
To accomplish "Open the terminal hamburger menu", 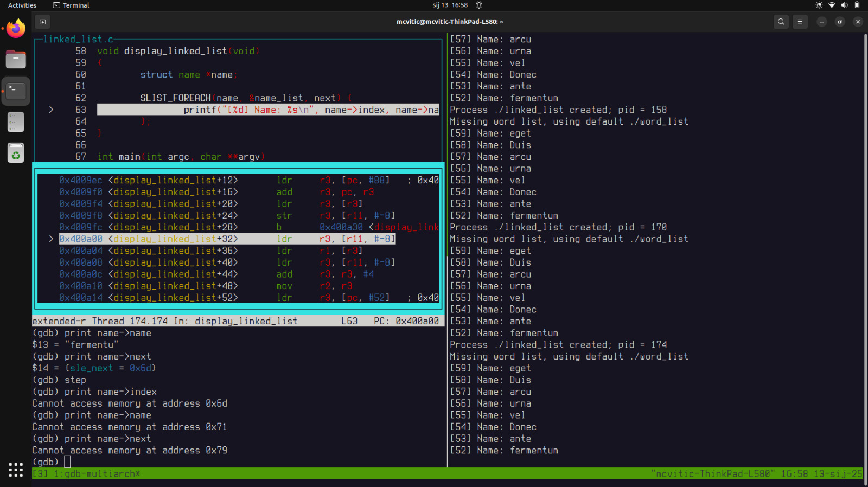I will 800,22.
